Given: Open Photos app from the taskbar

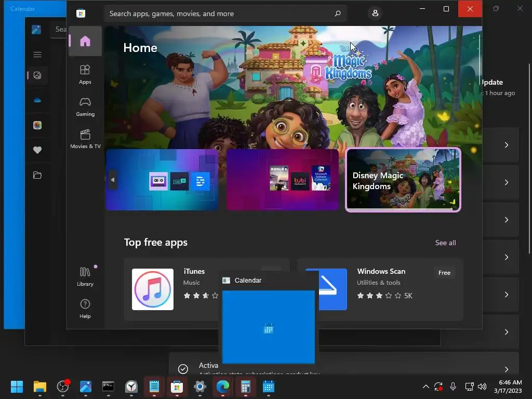Looking at the screenshot, I should click(x=86, y=387).
